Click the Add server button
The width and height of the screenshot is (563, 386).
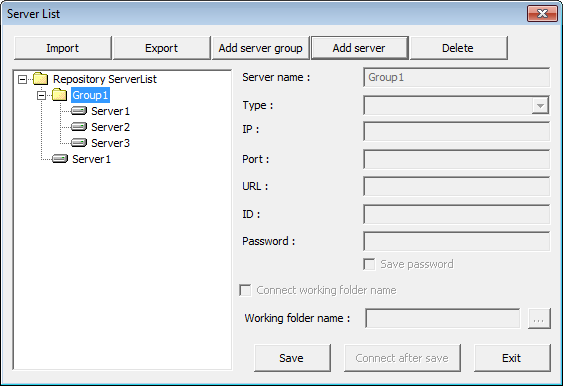359,48
